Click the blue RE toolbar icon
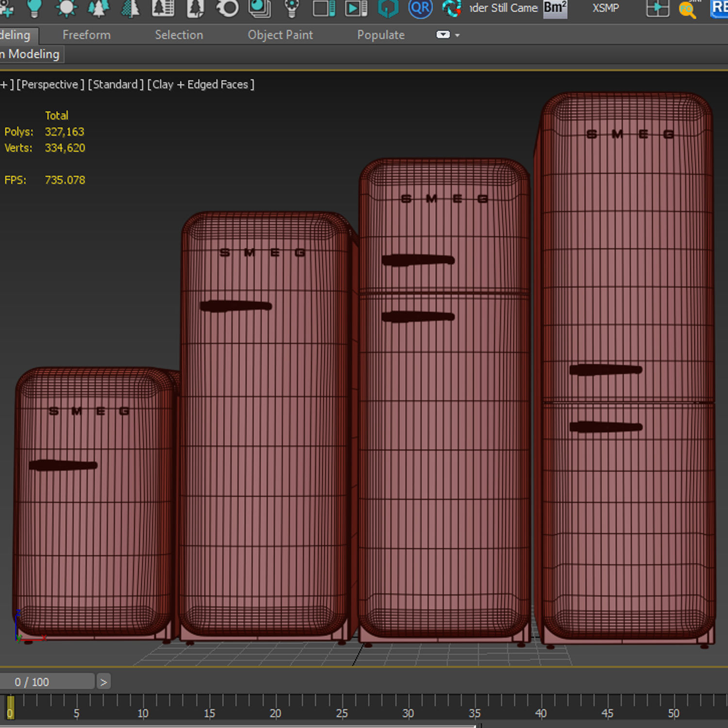The width and height of the screenshot is (728, 728). coord(719,8)
